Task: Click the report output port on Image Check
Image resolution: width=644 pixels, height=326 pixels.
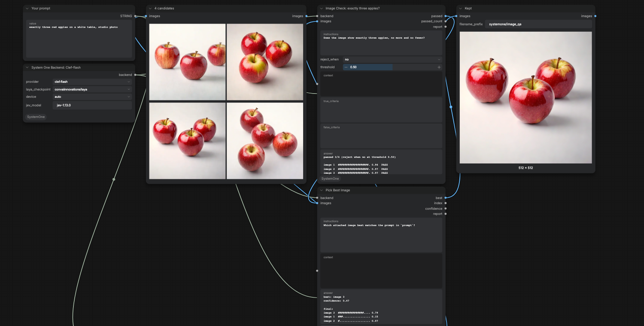Action: (x=446, y=27)
